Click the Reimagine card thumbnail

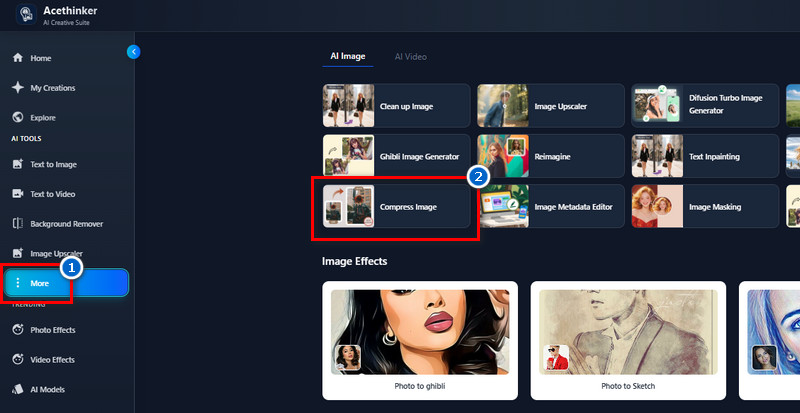coord(503,156)
